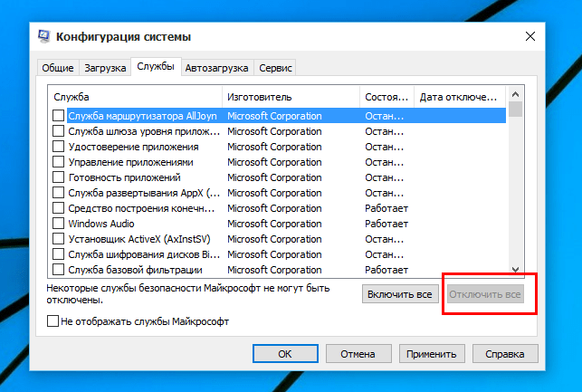
Task: Confirm with the OK button
Action: (x=285, y=354)
